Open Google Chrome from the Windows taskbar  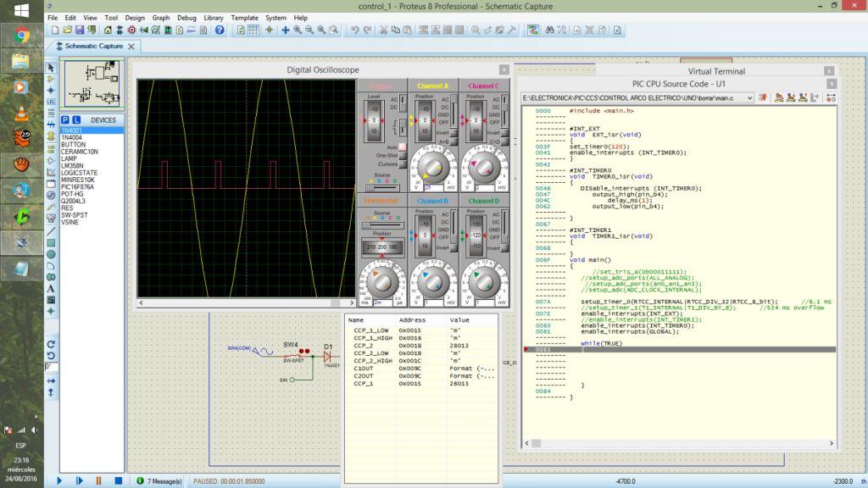coord(21,36)
